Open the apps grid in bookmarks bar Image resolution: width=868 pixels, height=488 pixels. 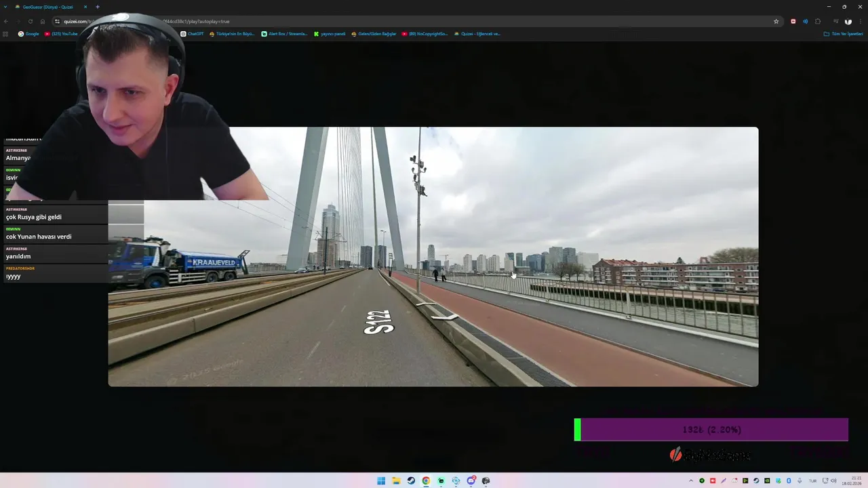[5, 34]
